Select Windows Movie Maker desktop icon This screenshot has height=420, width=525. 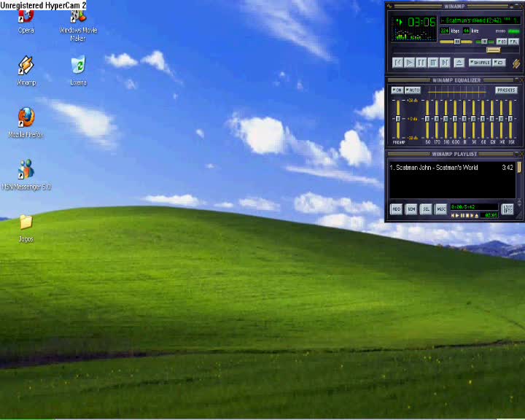(x=78, y=26)
